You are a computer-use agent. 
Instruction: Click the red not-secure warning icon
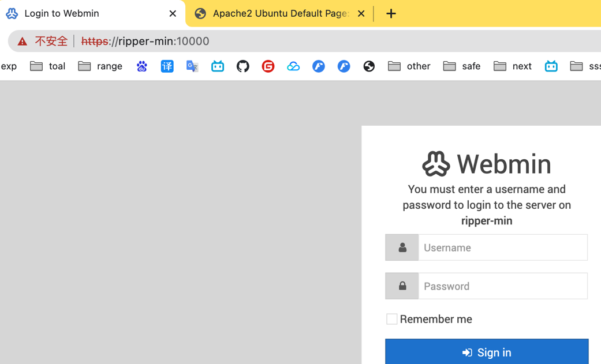tap(23, 42)
